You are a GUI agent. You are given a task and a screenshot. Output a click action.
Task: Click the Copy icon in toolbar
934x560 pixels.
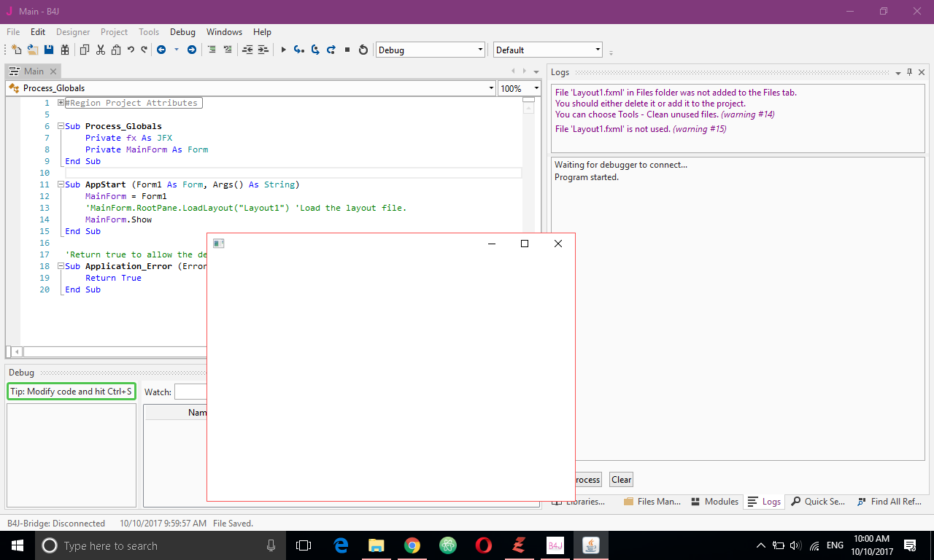[85, 50]
